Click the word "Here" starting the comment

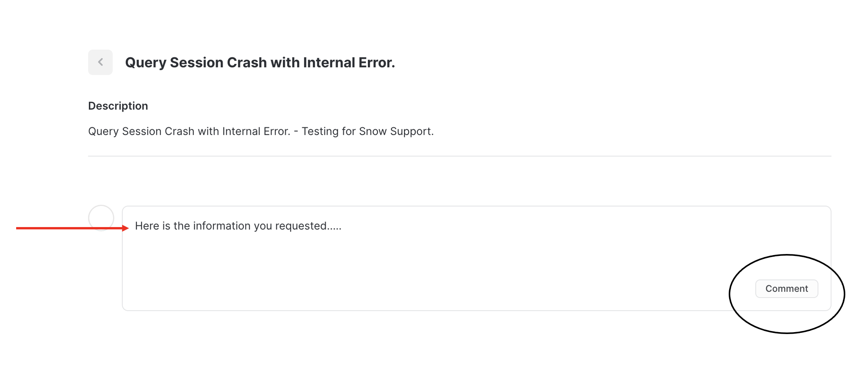coord(147,226)
